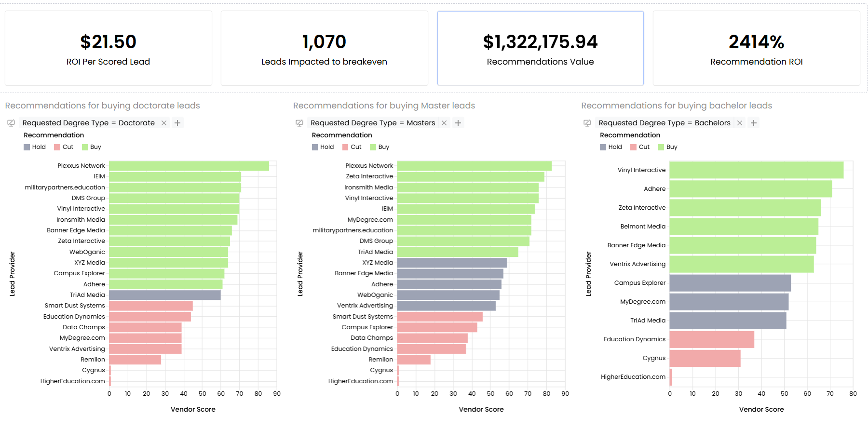Click the filter icon left of Masters filter
The image size is (868, 429).
coord(299,123)
